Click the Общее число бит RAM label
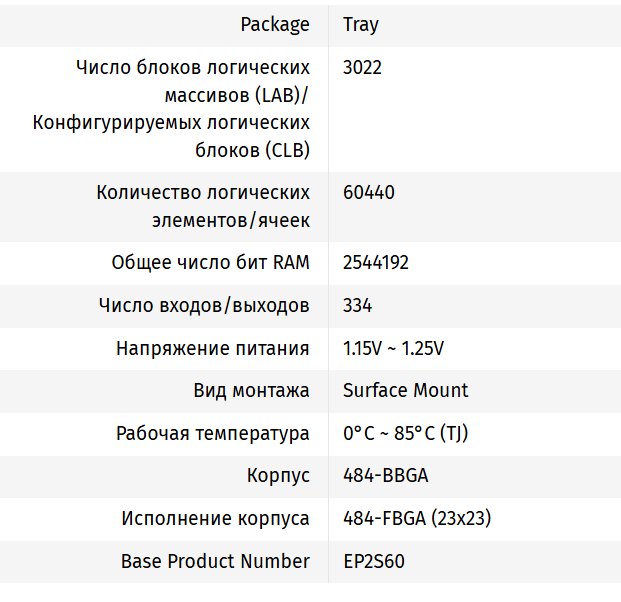This screenshot has height=602, width=621. 210,263
